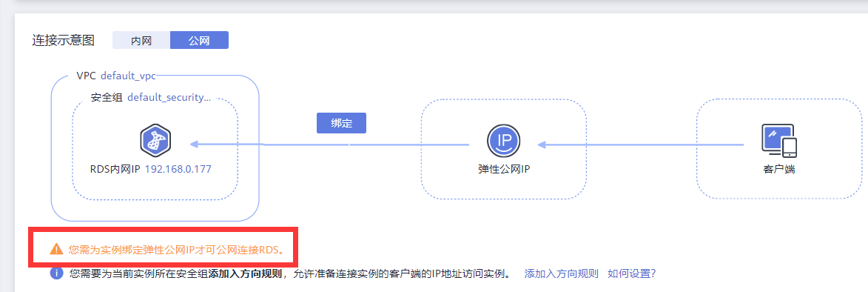Viewport: 868px width, 292px height.
Task: Switch to the 内网 tab
Action: pyautogui.click(x=141, y=41)
